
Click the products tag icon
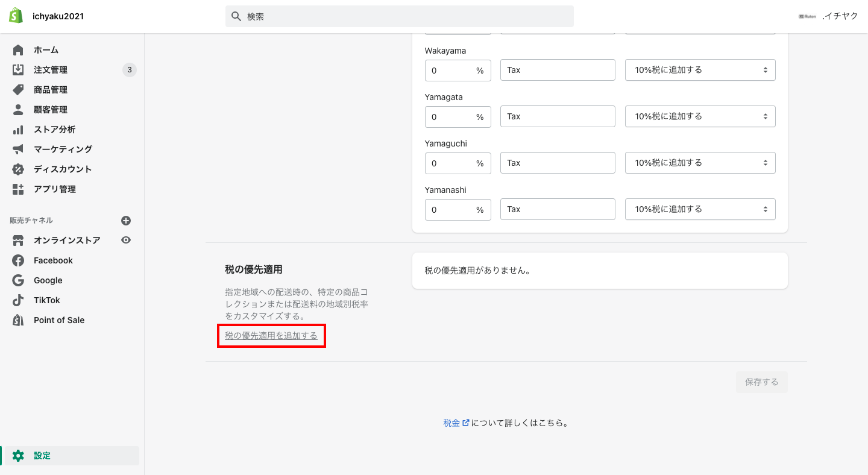(x=18, y=90)
